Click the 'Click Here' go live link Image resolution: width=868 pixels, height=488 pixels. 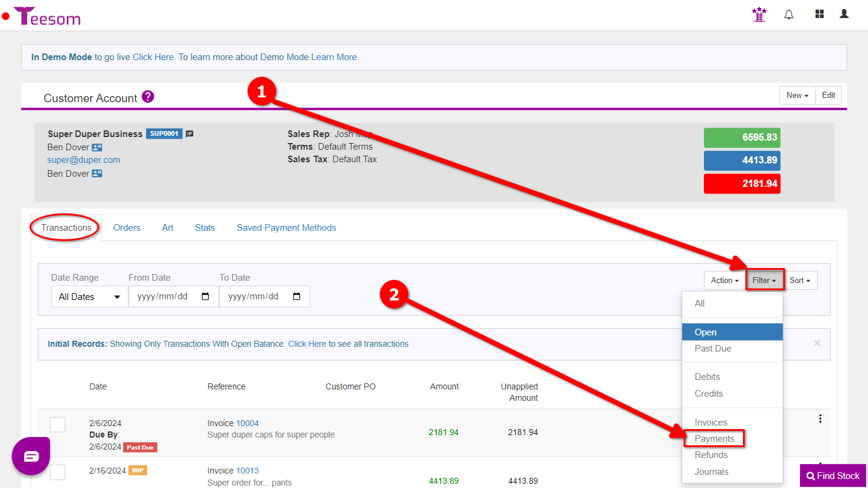153,57
